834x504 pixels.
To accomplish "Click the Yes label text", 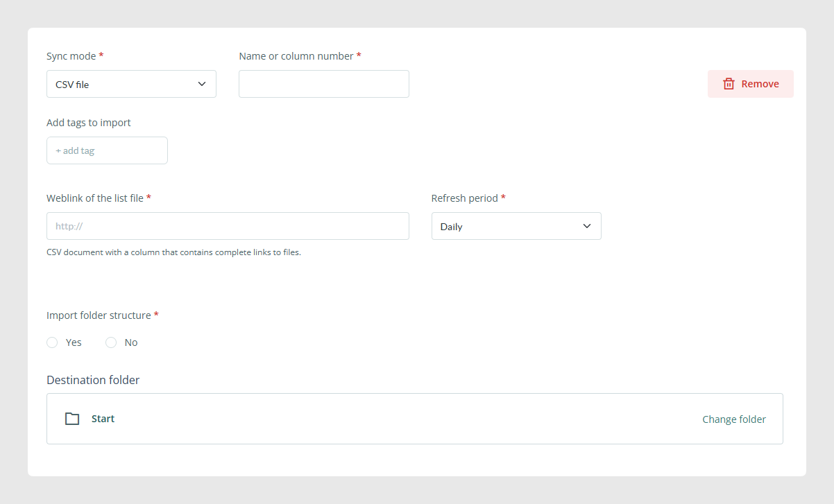I will 74,342.
